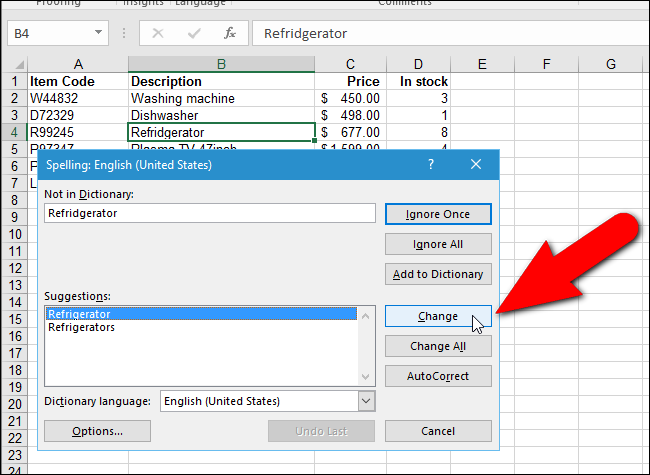Expand the Dictionary language combo box

(x=366, y=401)
